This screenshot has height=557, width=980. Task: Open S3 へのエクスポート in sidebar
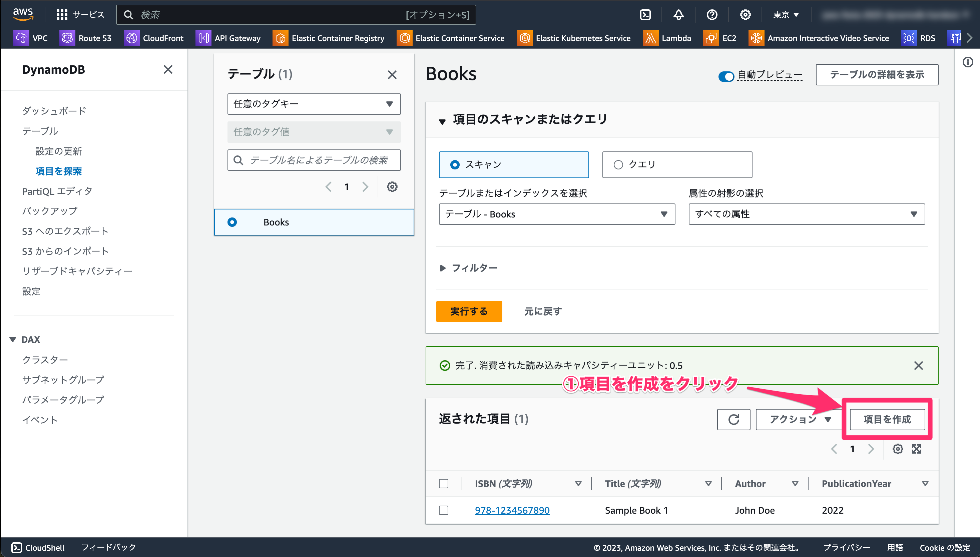[x=65, y=231]
